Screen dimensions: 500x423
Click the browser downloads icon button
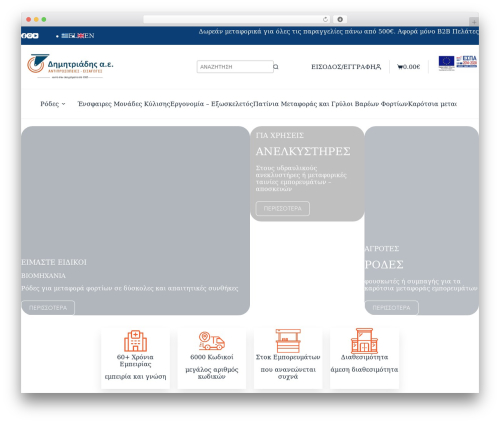(x=340, y=20)
